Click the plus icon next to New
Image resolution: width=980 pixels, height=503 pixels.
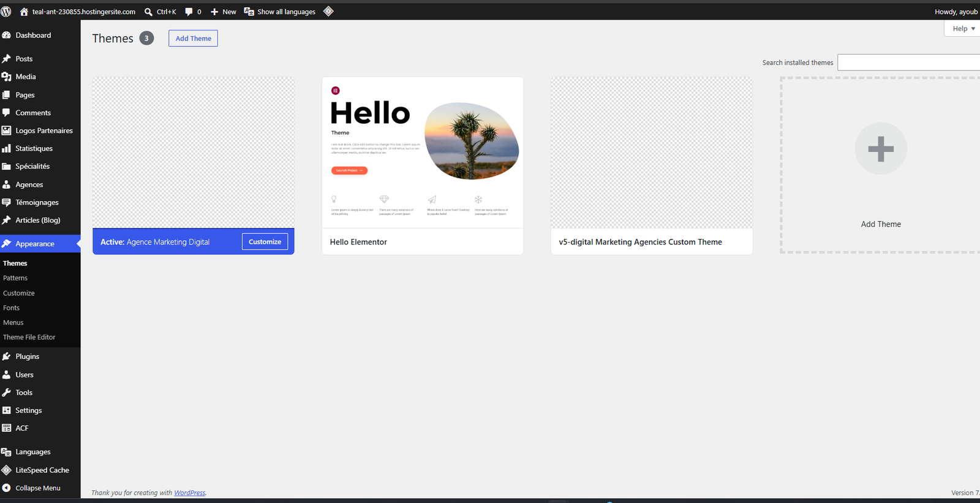(214, 12)
